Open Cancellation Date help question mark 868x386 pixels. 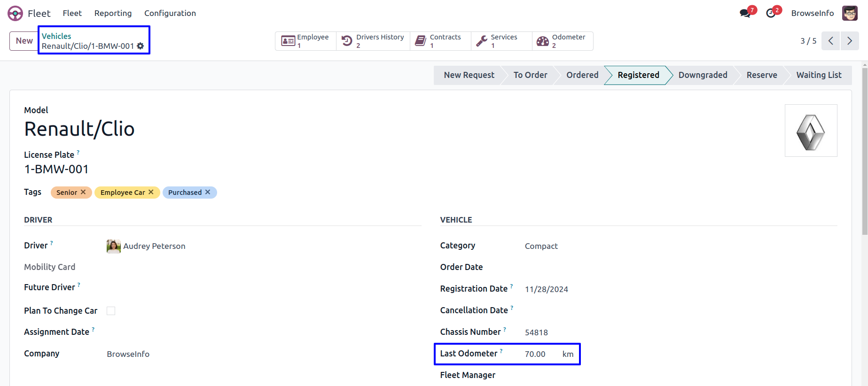click(x=512, y=308)
